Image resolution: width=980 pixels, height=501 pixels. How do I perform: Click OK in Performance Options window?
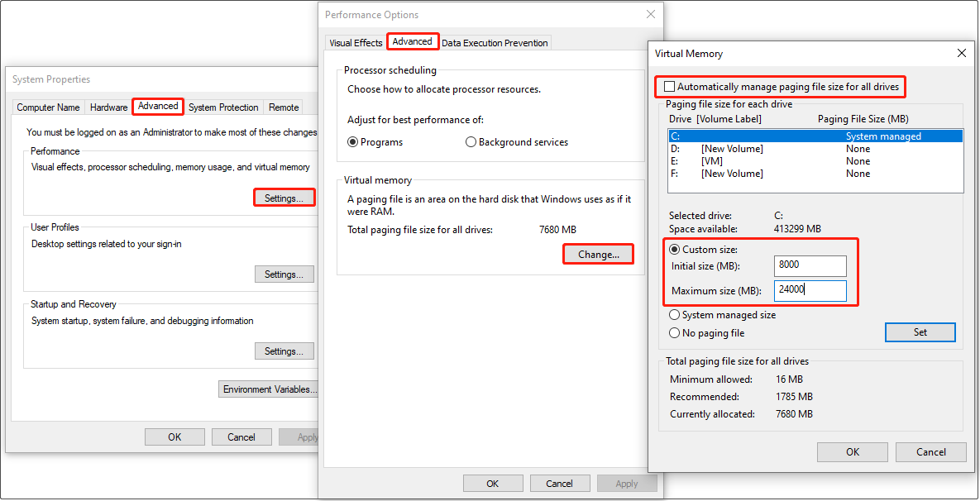[493, 484]
